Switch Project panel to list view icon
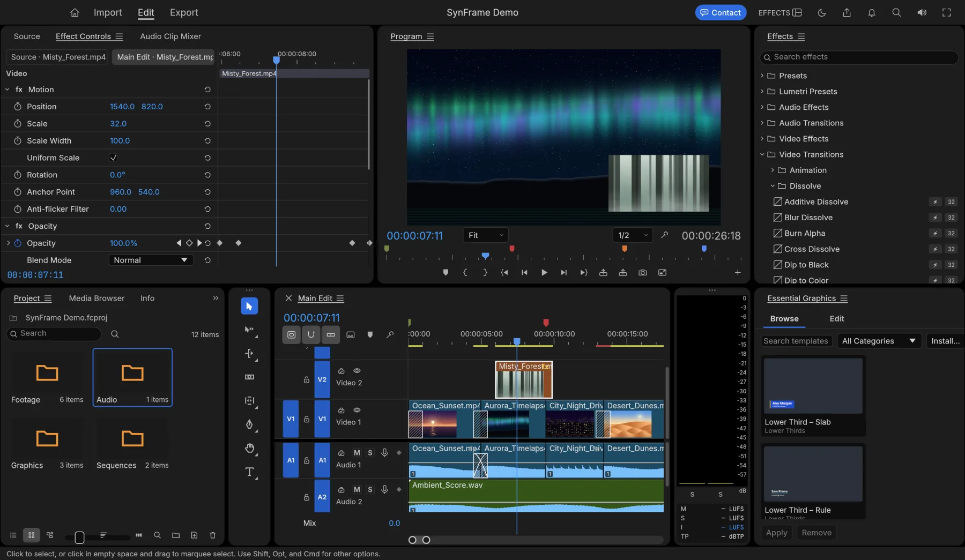The height and width of the screenshot is (560, 965). coord(13,535)
